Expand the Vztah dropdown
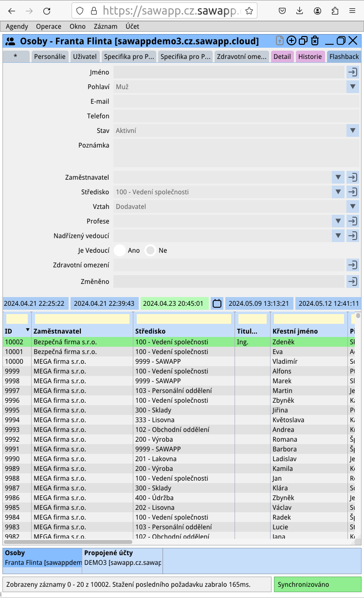Screen dimensions: 364x598 click(x=352, y=206)
